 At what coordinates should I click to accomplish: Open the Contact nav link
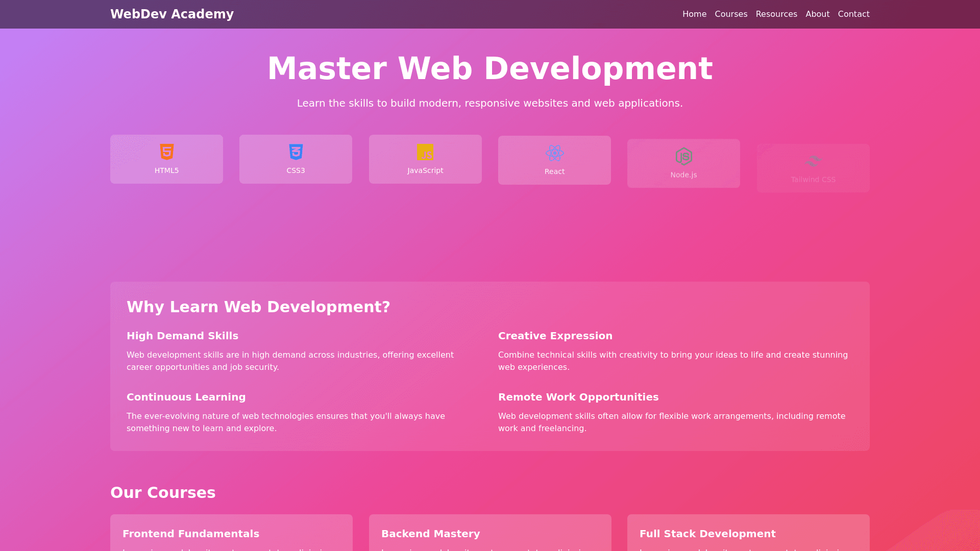click(853, 14)
